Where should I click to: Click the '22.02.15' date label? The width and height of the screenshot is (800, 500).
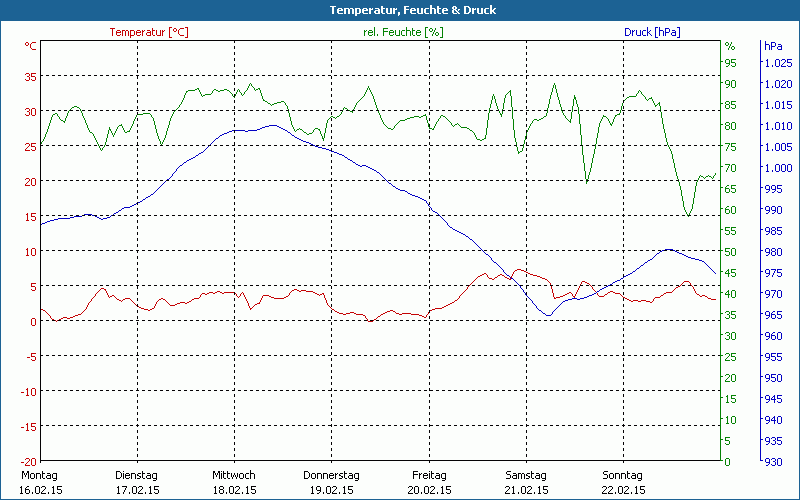coord(623,490)
